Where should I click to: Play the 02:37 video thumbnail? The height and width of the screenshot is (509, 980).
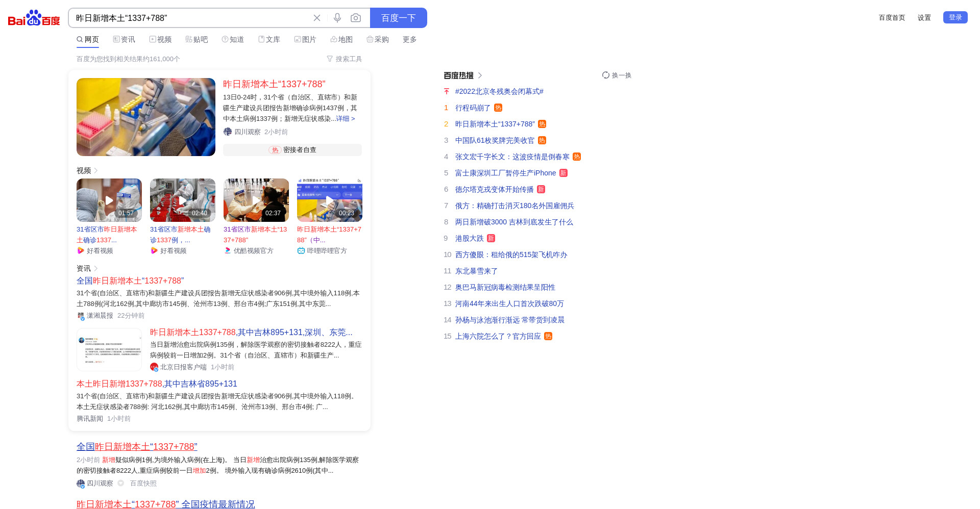tap(256, 200)
